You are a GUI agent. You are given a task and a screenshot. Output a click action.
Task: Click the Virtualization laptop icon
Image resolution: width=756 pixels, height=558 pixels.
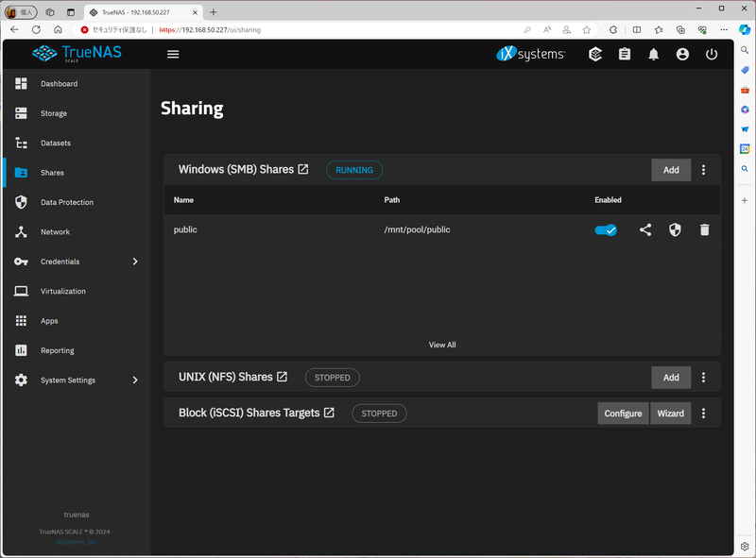click(x=21, y=291)
